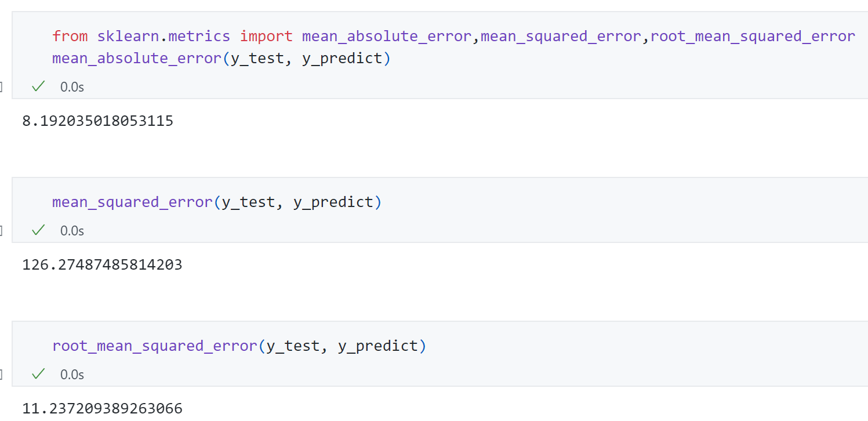Viewport: 868px width, 421px height.
Task: Click the 0.0s time under the root_mean_squared_error cell
Action: [x=72, y=375]
